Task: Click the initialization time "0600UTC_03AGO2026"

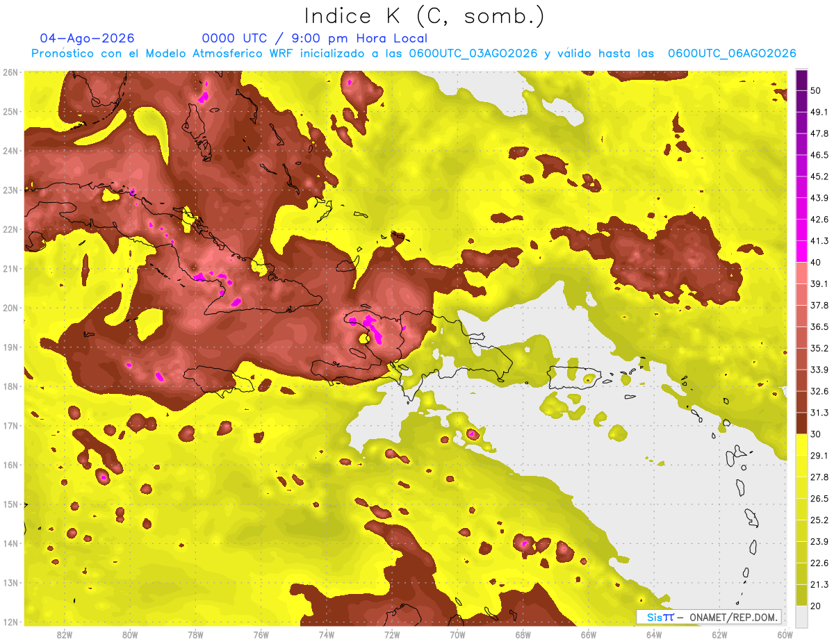Action: (473, 53)
